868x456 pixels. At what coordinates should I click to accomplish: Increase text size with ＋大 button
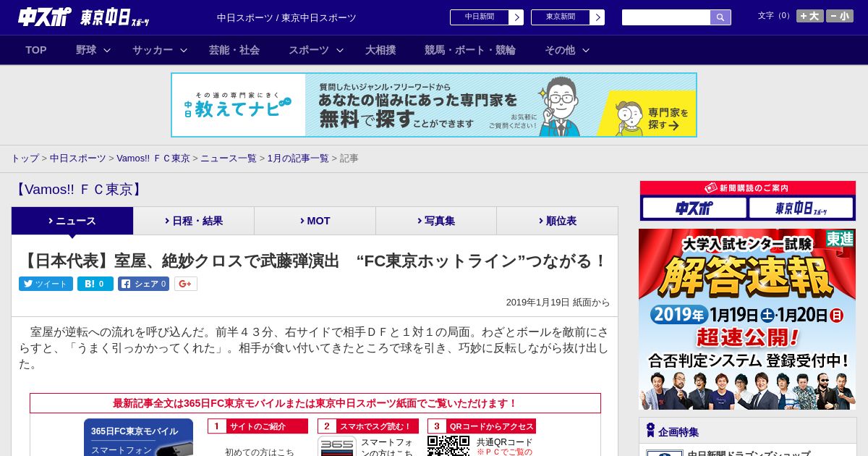coord(810,16)
